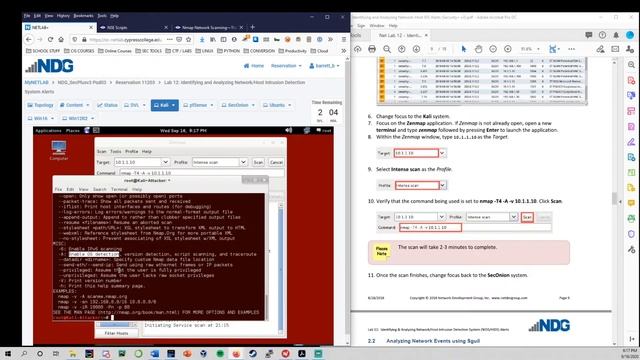This screenshot has height=360, width=640.
Task: Click Zenmap output vertical scrollbar
Action: [280, 269]
